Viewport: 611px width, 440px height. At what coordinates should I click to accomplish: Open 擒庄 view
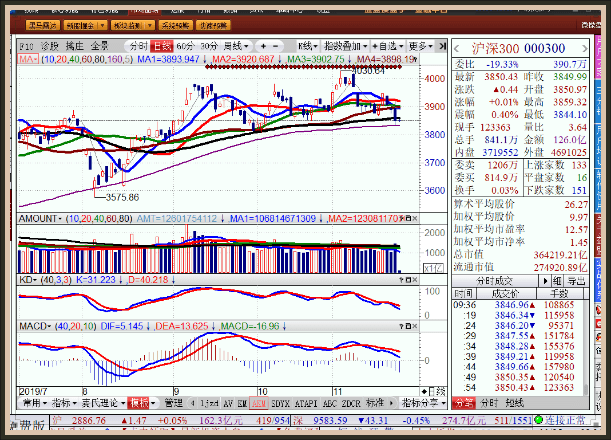click(74, 46)
